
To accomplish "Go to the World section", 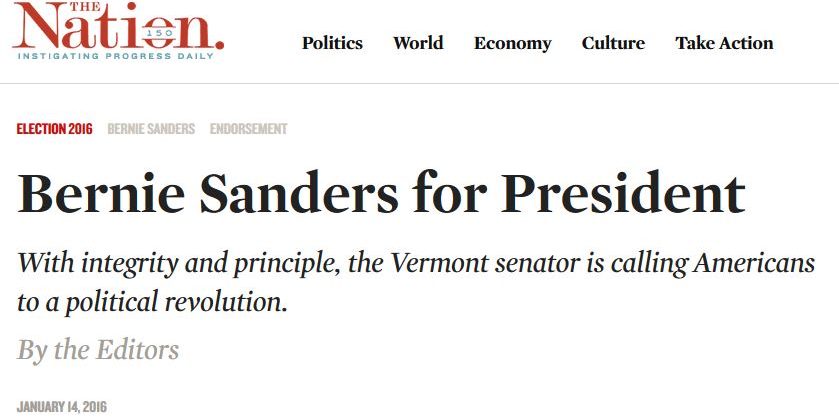I will coord(418,43).
